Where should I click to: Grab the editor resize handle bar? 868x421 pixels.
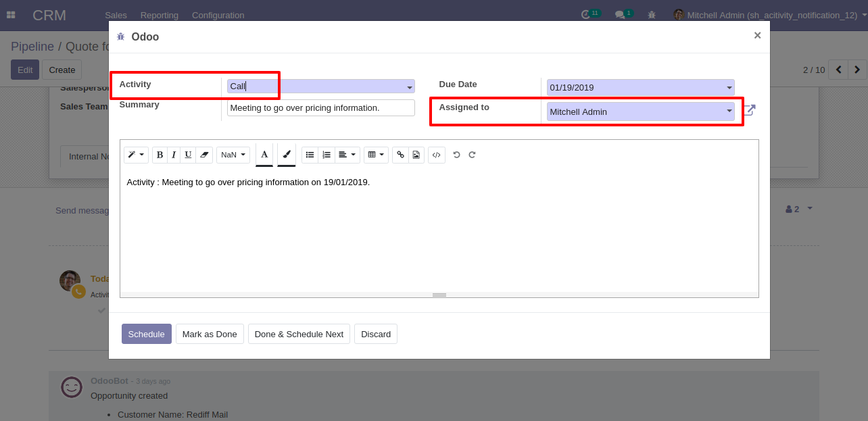coord(439,295)
